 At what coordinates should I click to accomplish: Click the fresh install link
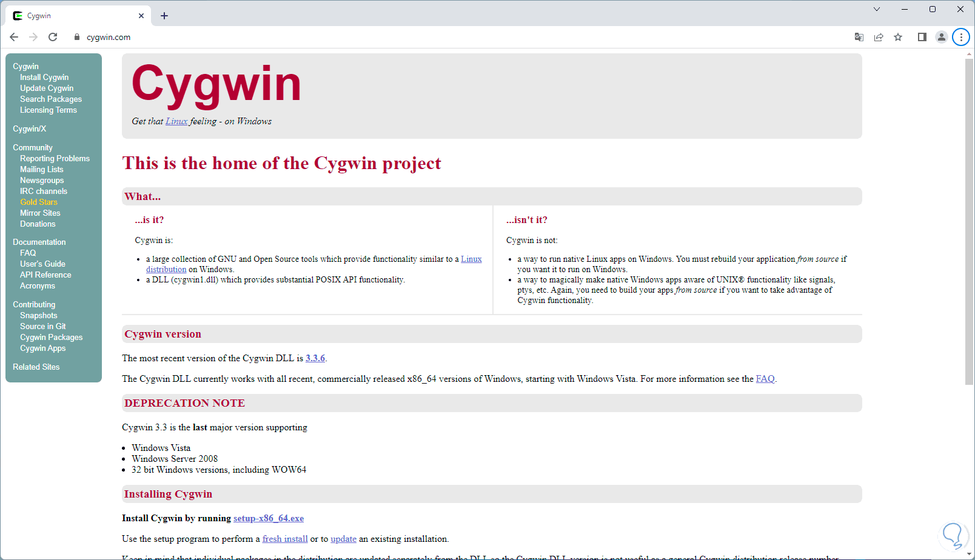tap(285, 539)
